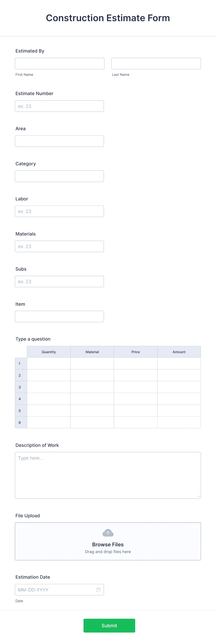Image resolution: width=216 pixels, height=644 pixels.
Task: Select the Area text field
Action: (59, 141)
